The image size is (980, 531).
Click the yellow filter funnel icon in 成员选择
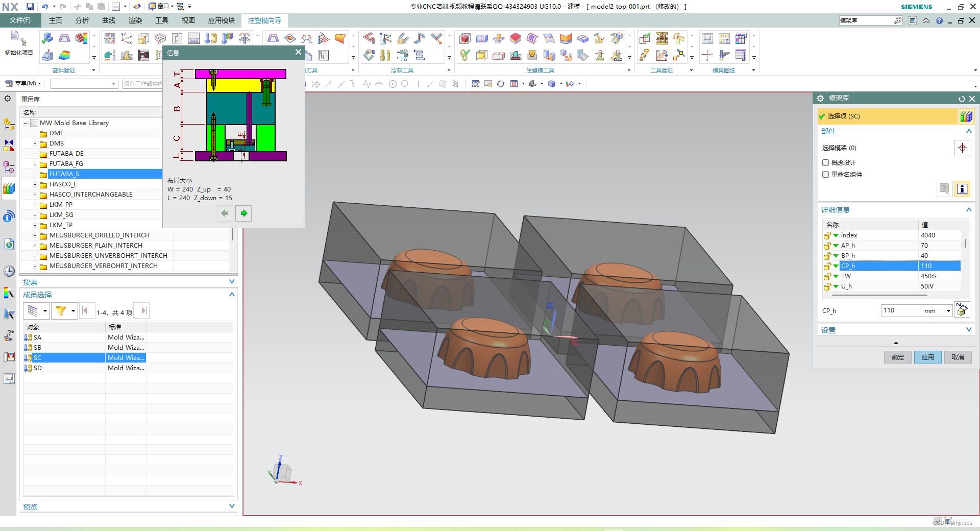[x=61, y=310]
